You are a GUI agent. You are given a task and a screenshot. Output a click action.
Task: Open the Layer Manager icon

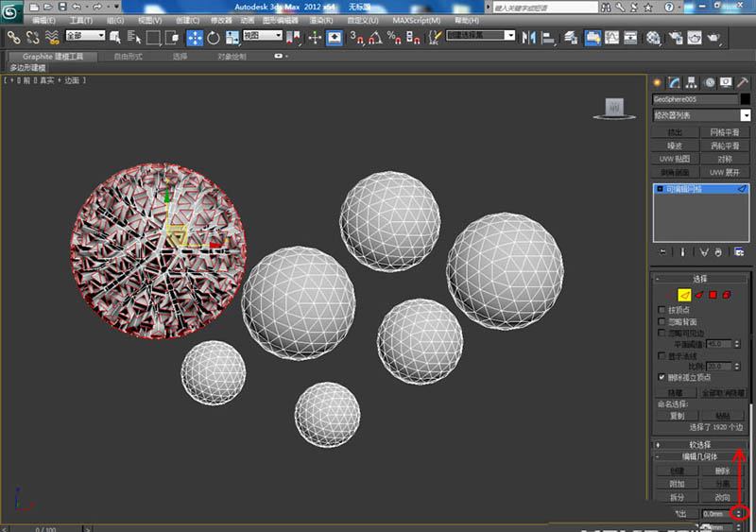point(571,38)
